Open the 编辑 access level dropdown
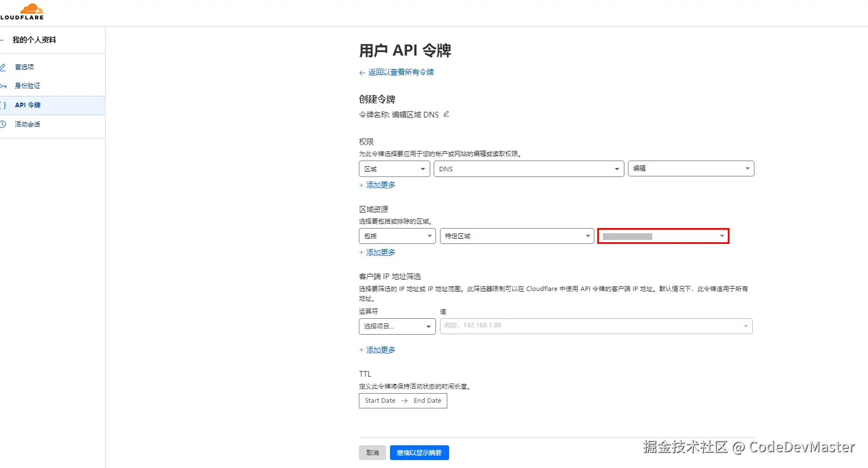The image size is (868, 468). [x=691, y=168]
